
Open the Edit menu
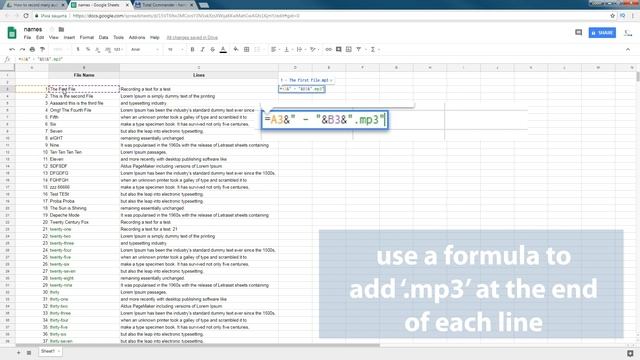tap(40, 38)
